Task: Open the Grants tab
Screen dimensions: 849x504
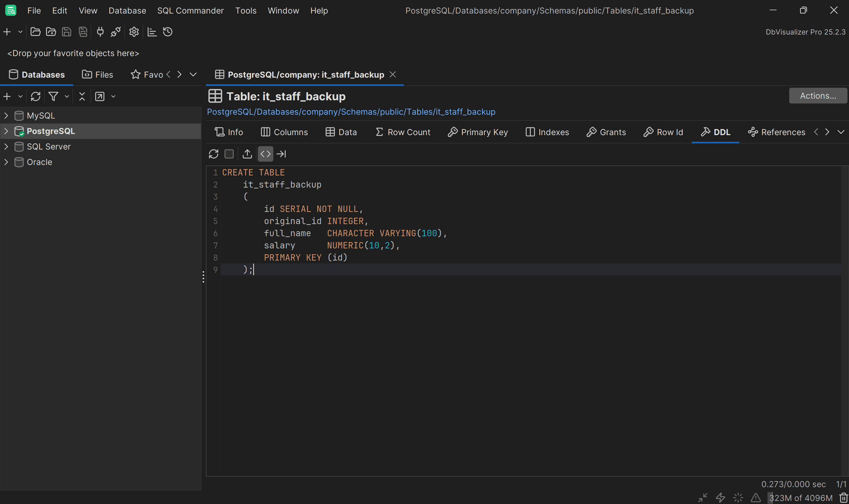Action: point(606,132)
